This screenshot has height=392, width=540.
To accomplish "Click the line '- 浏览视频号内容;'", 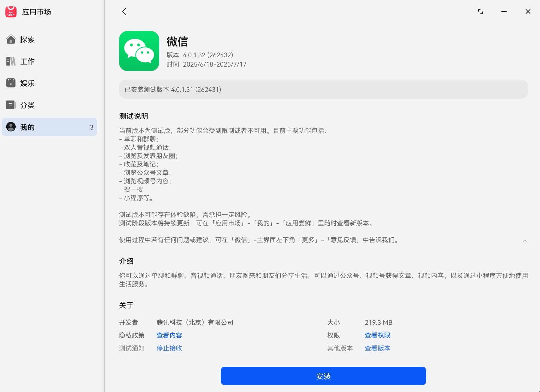I will (x=145, y=181).
